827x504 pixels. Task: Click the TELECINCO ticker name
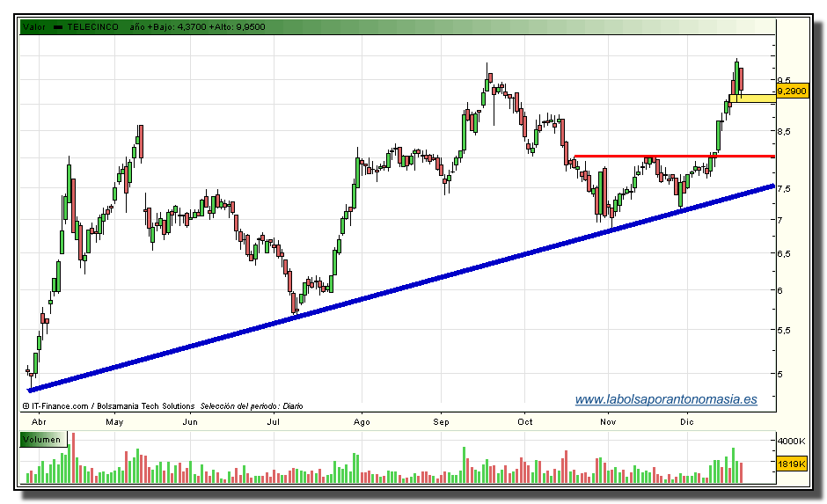(x=95, y=27)
